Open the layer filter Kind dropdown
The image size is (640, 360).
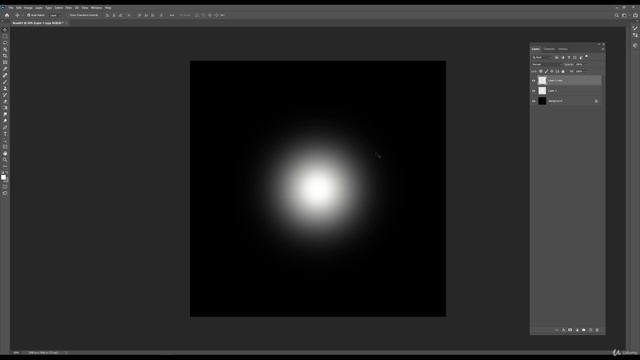(541, 58)
